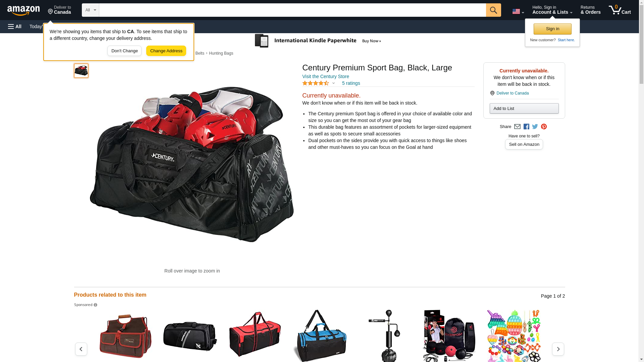The height and width of the screenshot is (362, 644).
Task: Open the All hamburger menu
Action: point(15,26)
